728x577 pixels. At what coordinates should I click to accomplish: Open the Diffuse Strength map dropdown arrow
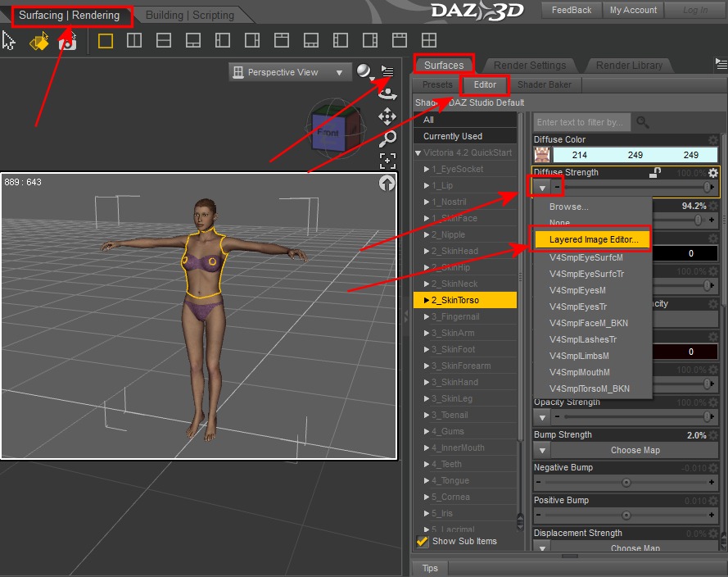pos(542,188)
